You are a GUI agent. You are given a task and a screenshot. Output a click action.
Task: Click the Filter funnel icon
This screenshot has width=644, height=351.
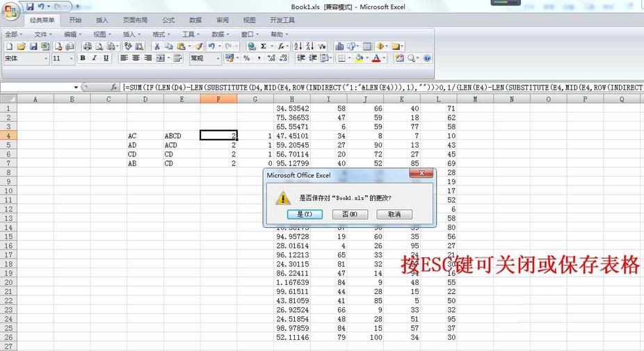pyautogui.click(x=322, y=47)
